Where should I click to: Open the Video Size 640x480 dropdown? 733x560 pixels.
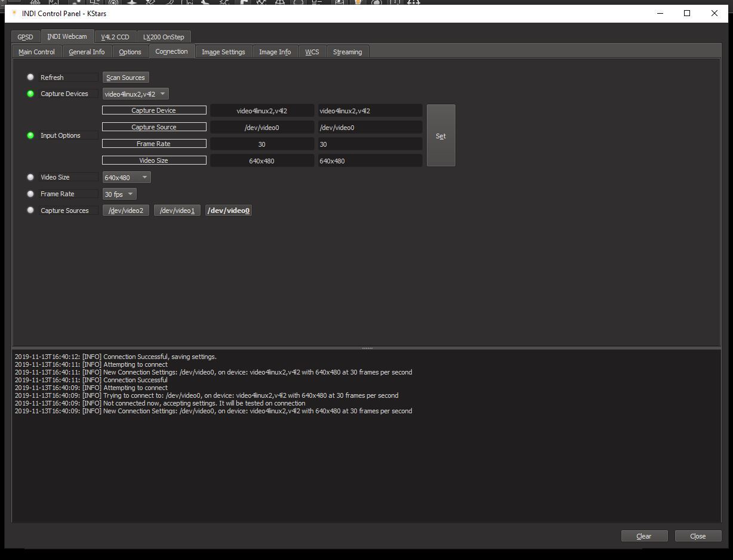pyautogui.click(x=127, y=177)
